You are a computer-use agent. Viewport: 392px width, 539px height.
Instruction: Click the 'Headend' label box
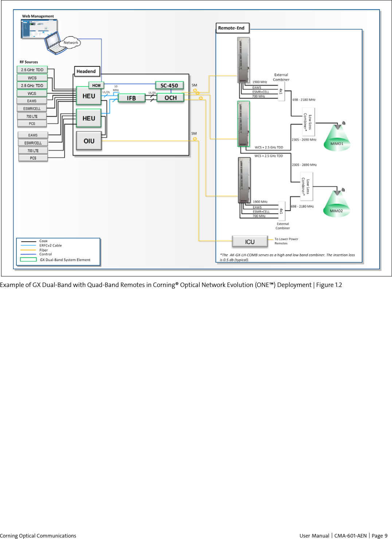point(87,71)
